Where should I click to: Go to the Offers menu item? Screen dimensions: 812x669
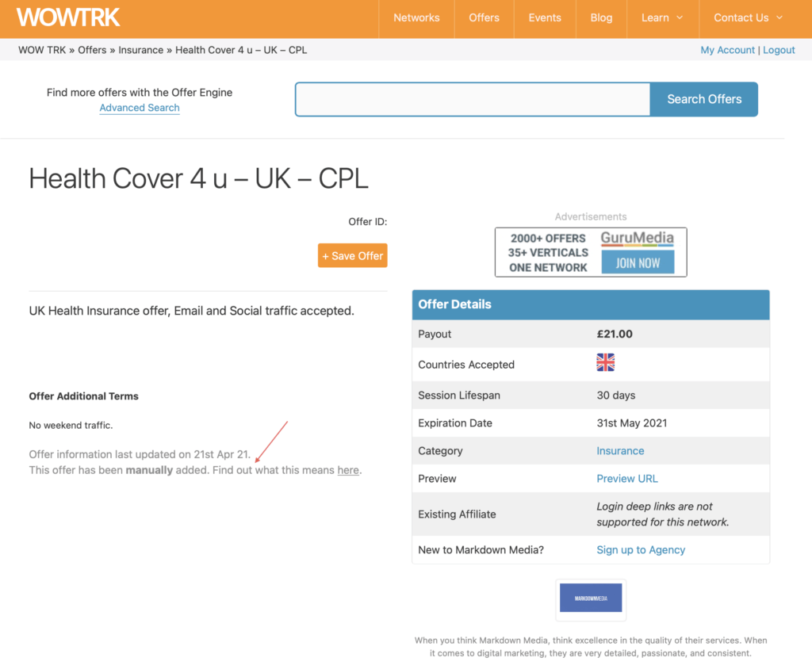[x=484, y=17]
